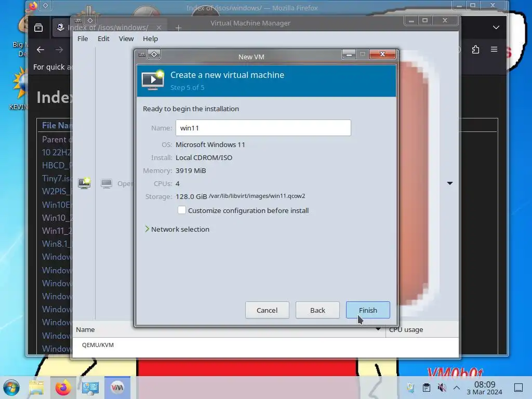Open Firefox recent browsing view icon

(38, 28)
